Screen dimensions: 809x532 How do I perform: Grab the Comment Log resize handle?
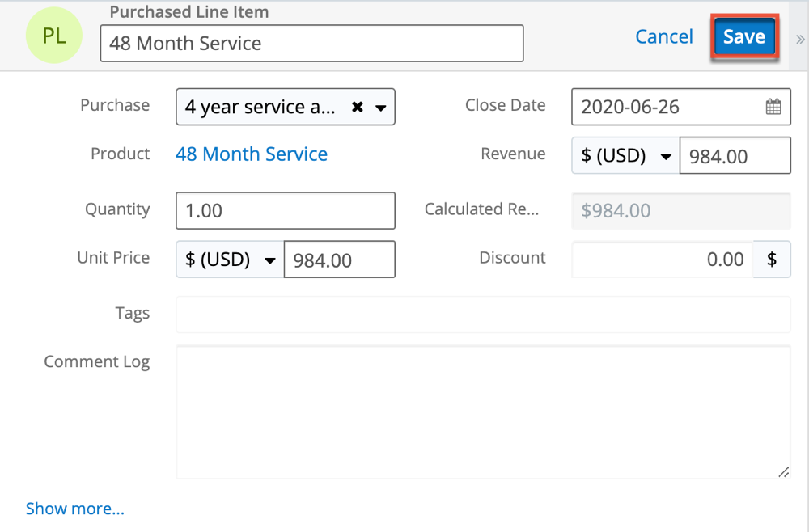click(783, 472)
